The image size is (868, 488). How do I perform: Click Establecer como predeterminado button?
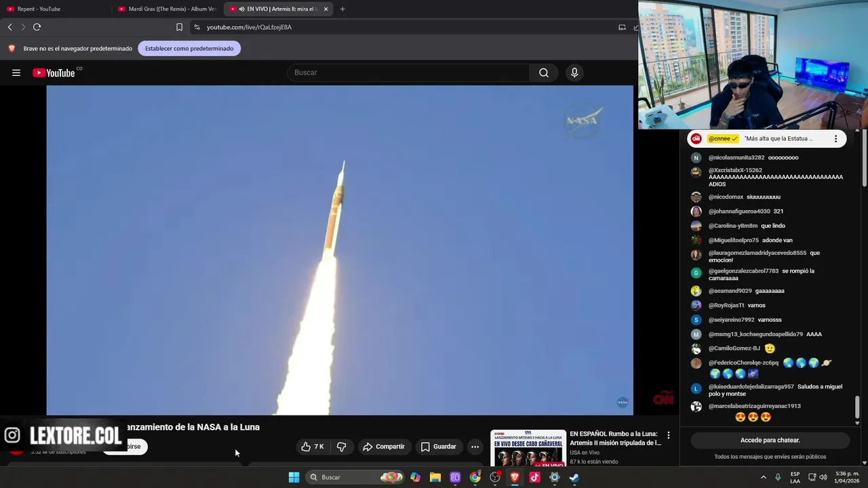point(189,48)
